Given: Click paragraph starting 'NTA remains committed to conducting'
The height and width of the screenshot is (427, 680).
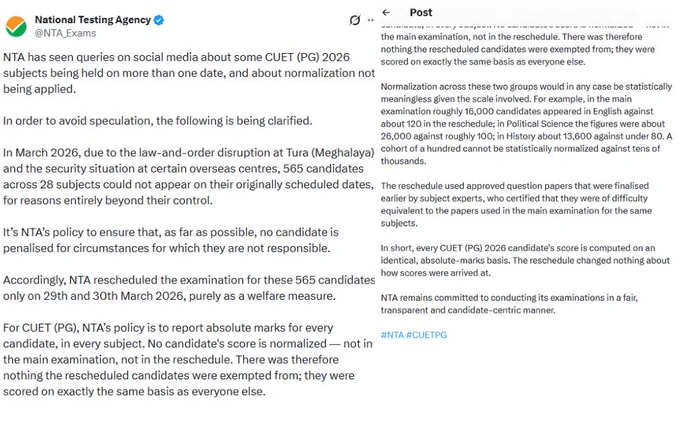Looking at the screenshot, I should coord(509,303).
